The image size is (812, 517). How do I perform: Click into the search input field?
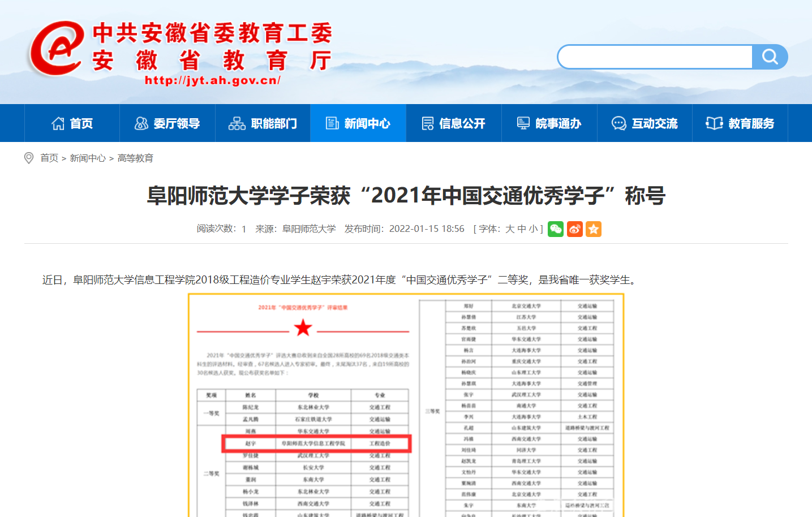655,57
